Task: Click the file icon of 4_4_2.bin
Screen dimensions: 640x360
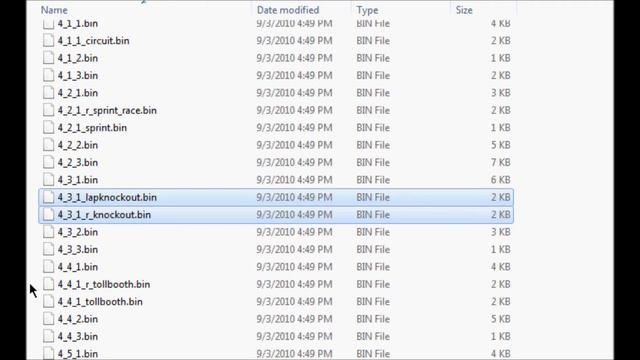Action: click(49, 319)
